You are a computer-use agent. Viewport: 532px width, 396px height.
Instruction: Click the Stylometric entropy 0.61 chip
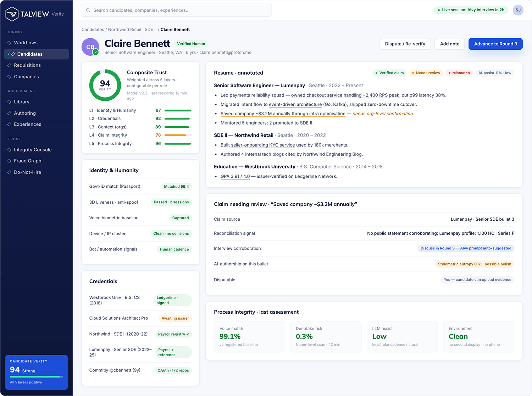tap(475, 264)
